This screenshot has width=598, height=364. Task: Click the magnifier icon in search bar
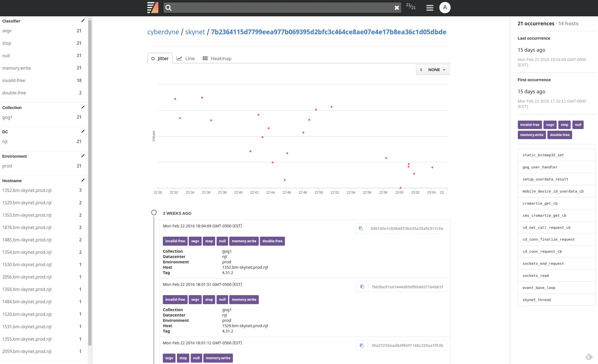click(168, 8)
